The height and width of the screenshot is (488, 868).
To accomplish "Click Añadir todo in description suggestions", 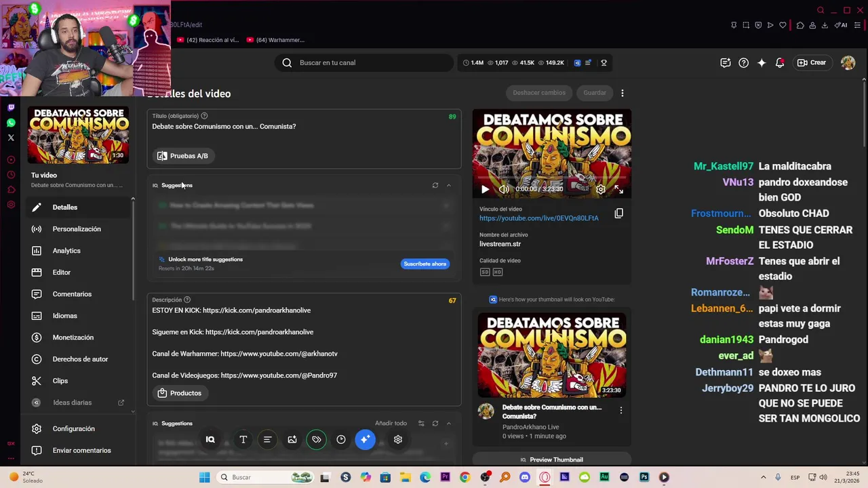I will [x=391, y=423].
